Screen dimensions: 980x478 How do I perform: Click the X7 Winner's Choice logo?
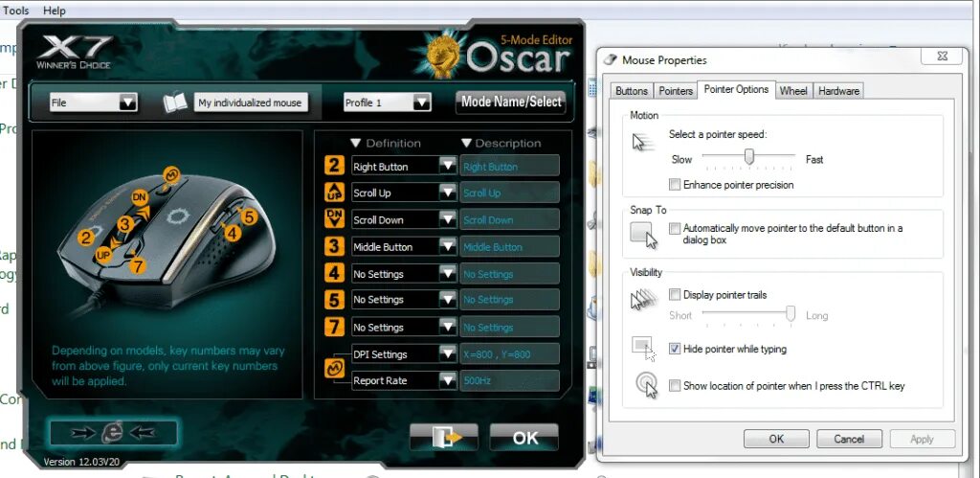pos(74,53)
